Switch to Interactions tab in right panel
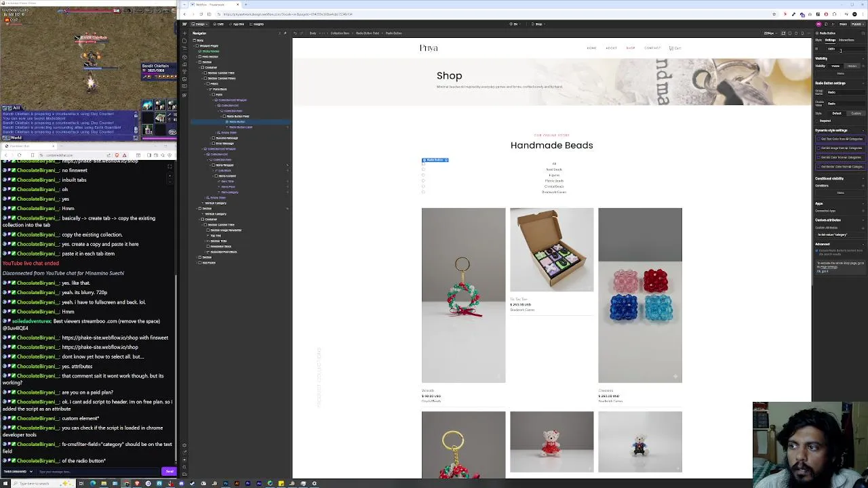Viewport: 868px width, 488px height. [846, 40]
